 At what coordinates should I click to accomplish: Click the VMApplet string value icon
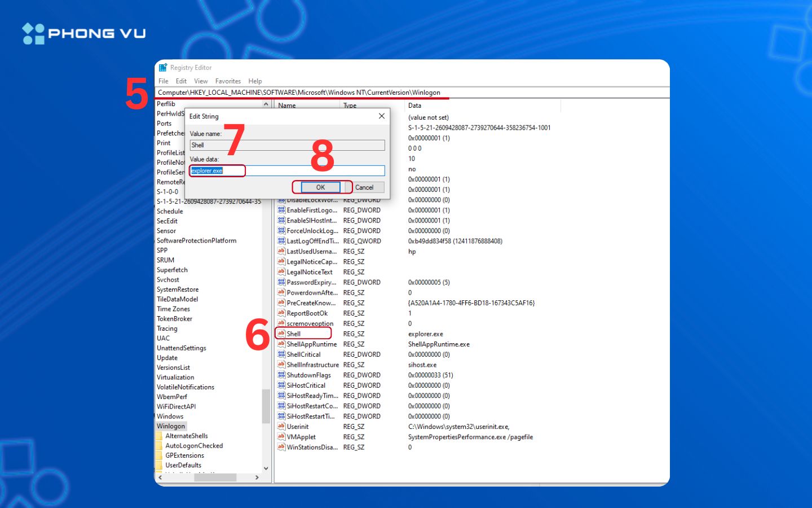point(281,437)
